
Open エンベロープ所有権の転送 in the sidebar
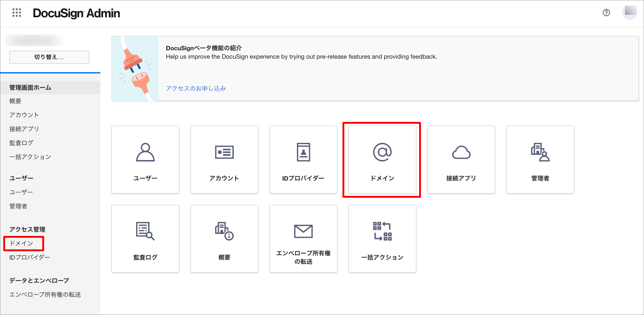(x=45, y=295)
